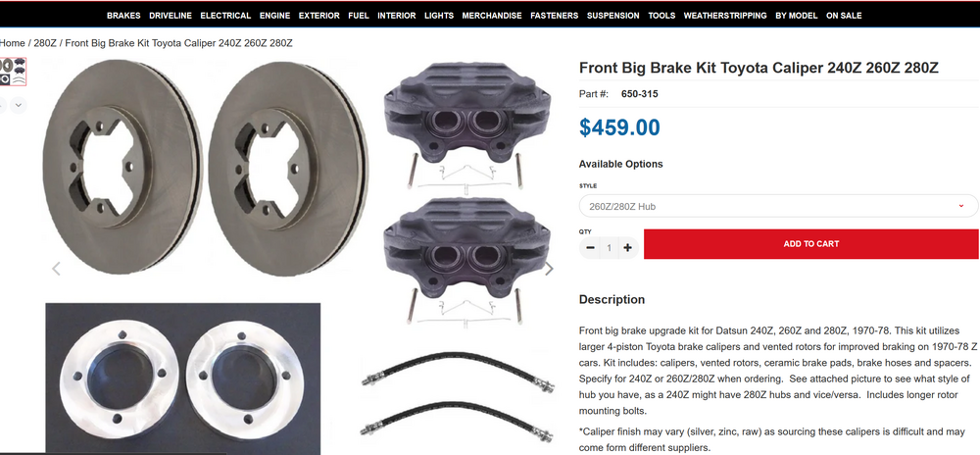
Task: Open the Style dropdown showing 260Z/280Z Hub
Action: 778,206
